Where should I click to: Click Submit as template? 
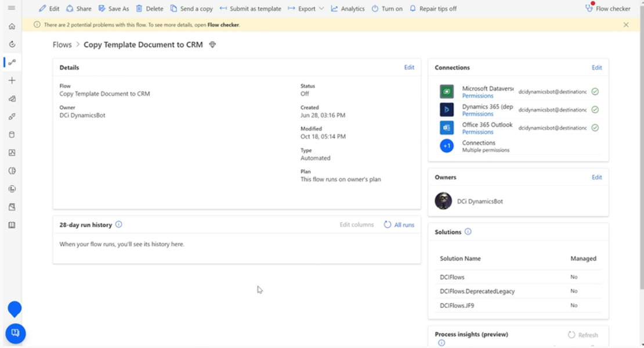pos(250,9)
